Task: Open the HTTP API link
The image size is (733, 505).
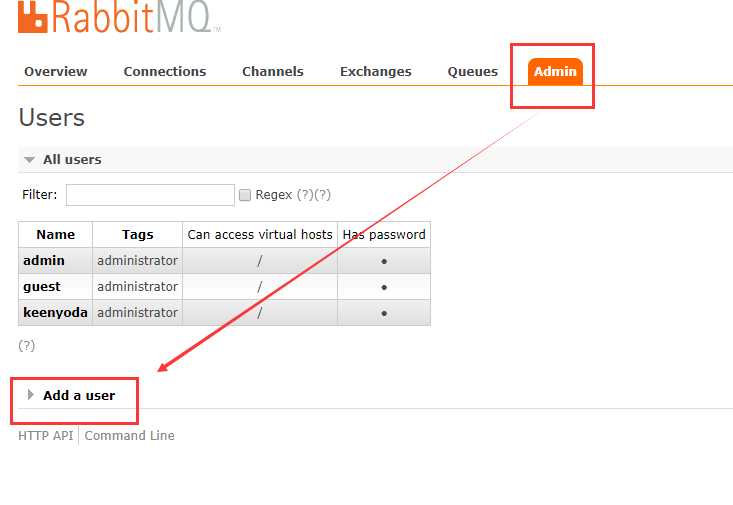Action: pos(45,435)
